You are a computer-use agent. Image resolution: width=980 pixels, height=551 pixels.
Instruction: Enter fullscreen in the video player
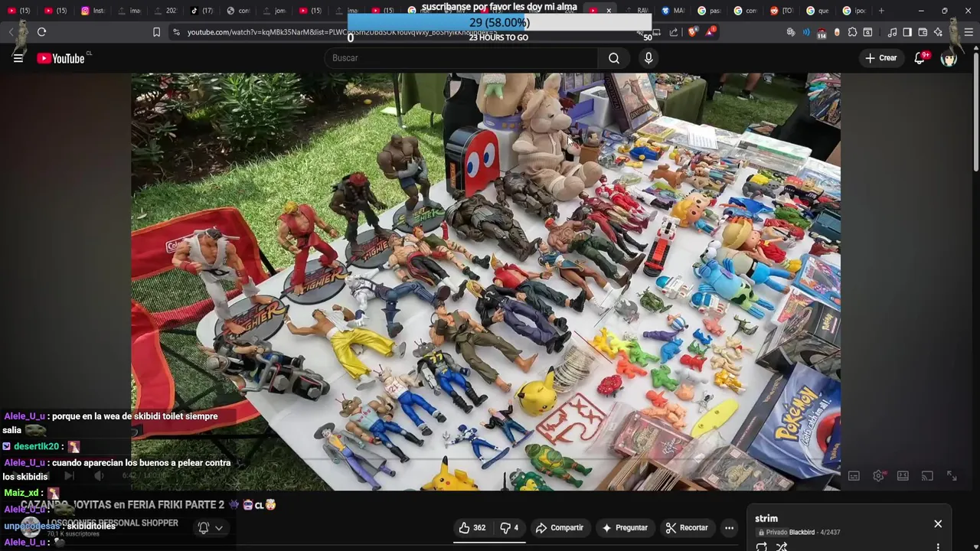[952, 476]
